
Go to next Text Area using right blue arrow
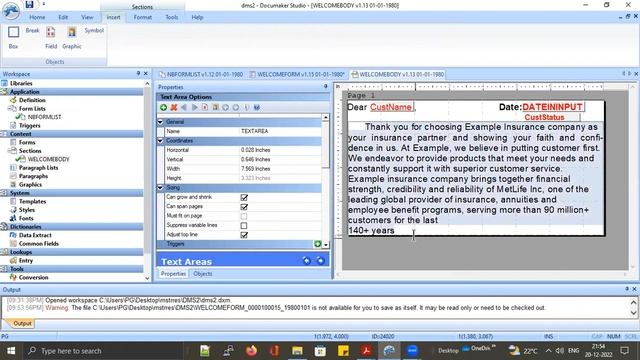click(x=320, y=260)
